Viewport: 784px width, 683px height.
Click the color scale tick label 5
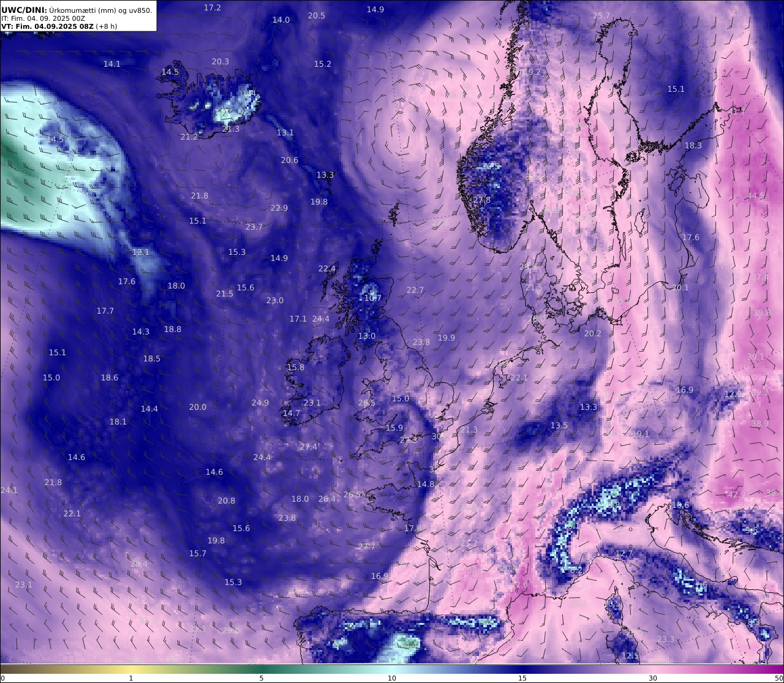tap(262, 678)
